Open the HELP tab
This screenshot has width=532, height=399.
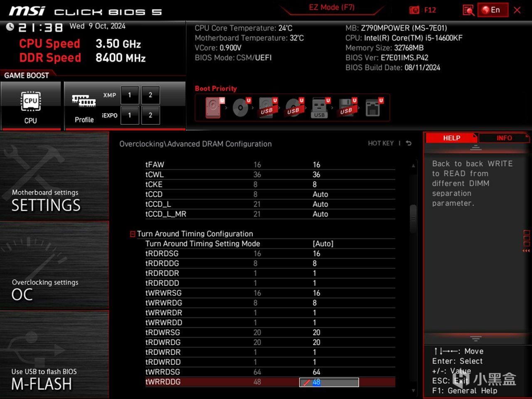[451, 138]
